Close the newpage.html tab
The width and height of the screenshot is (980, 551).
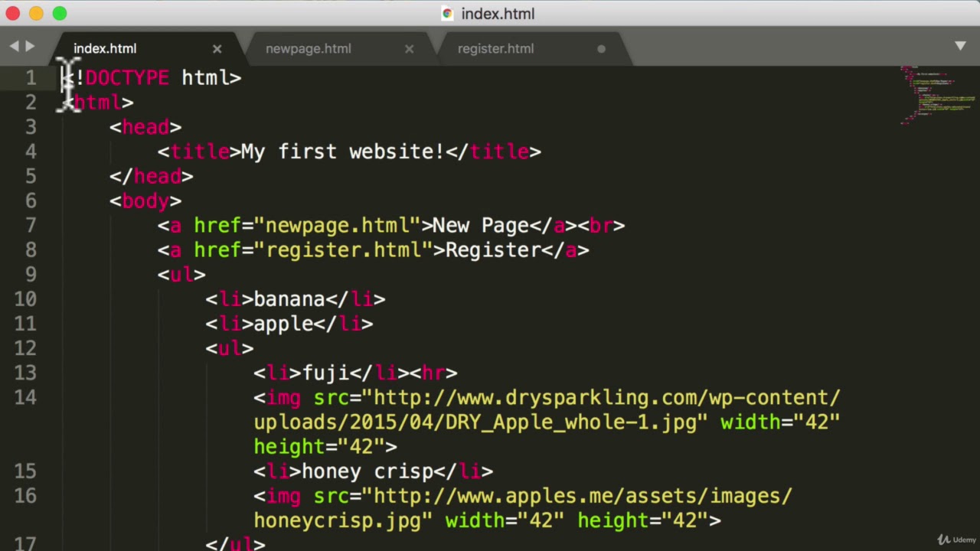(x=409, y=48)
